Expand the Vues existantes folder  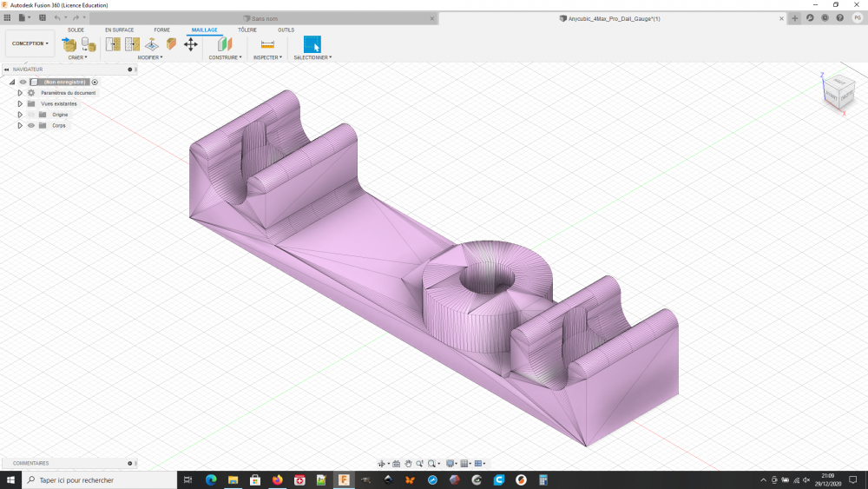[20, 103]
